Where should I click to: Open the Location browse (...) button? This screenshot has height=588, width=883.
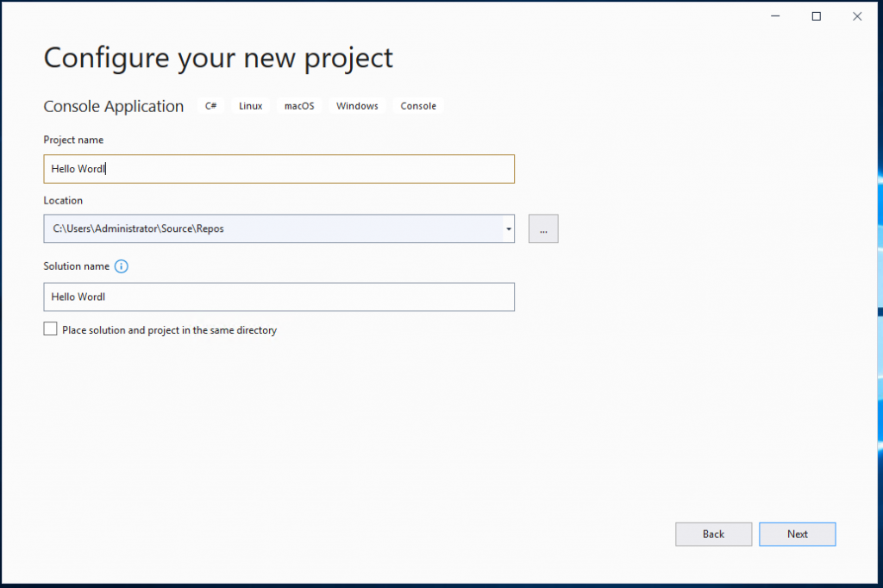pyautogui.click(x=543, y=228)
